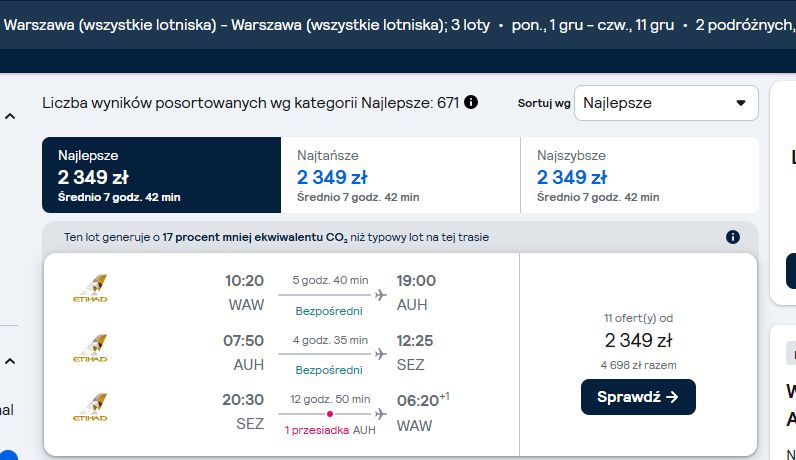
Task: Select the Najszybsze tab
Action: pyautogui.click(x=640, y=175)
